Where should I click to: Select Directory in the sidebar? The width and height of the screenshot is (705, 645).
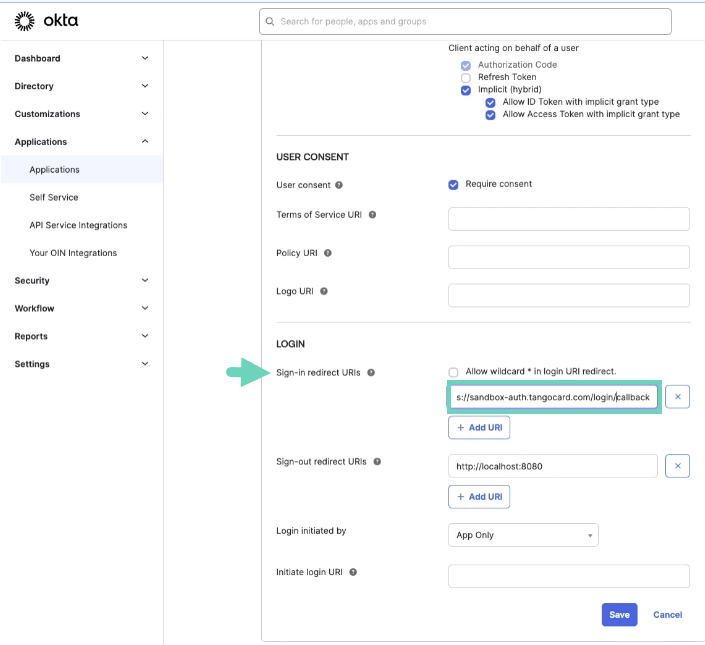pos(34,86)
